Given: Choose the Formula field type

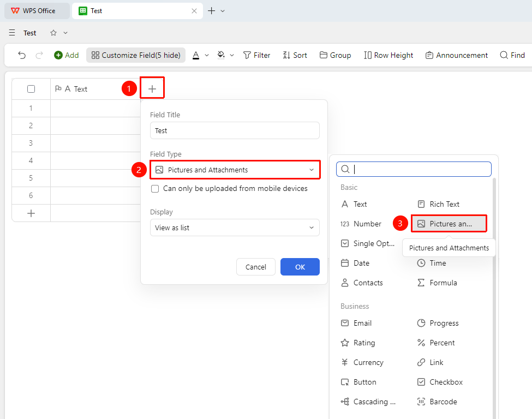Looking at the screenshot, I should click(x=437, y=283).
